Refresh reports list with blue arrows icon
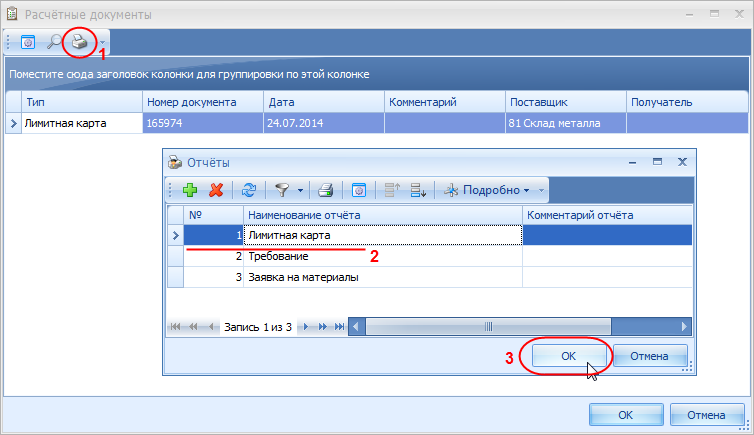This screenshot has height=435, width=754. coord(249,190)
